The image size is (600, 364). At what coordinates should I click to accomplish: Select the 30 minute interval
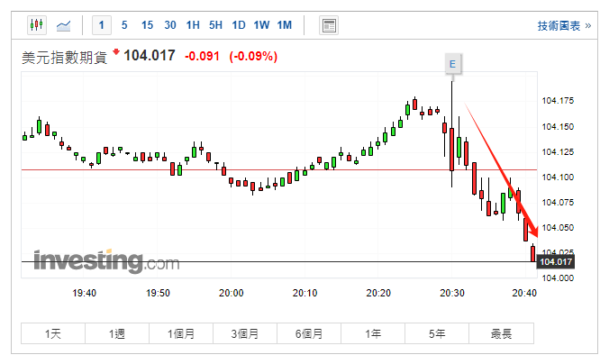tap(170, 25)
